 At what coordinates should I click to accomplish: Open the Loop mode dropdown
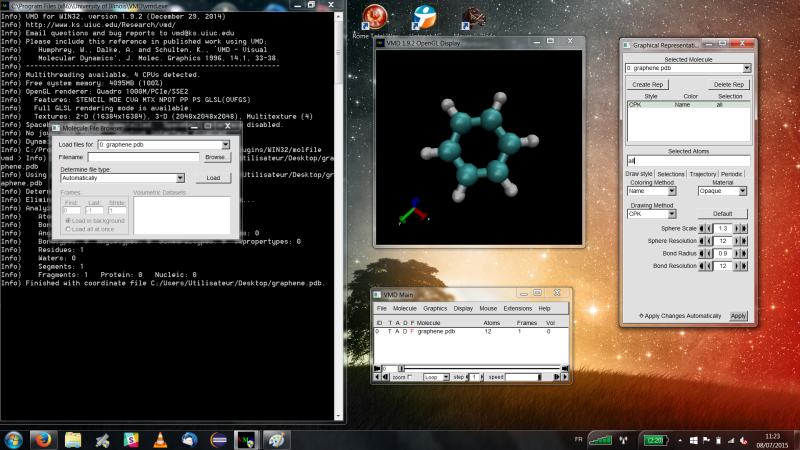tap(447, 378)
